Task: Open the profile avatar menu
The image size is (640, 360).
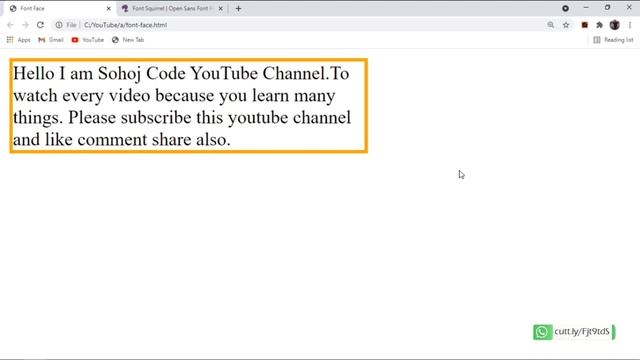Action: tap(614, 25)
